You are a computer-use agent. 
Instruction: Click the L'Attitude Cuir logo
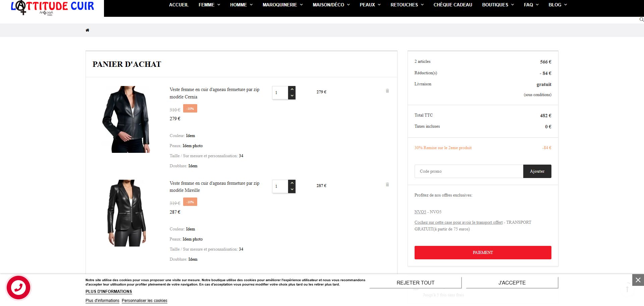tap(52, 7)
